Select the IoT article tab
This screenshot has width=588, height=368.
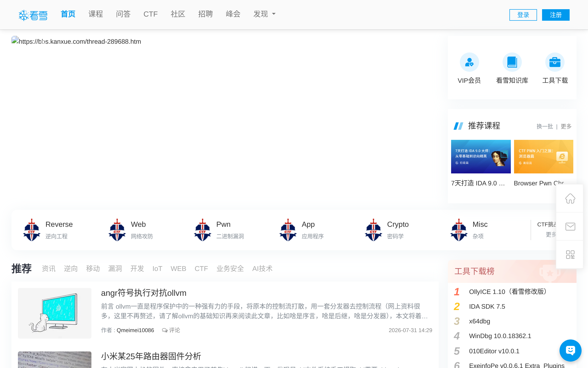pos(157,269)
